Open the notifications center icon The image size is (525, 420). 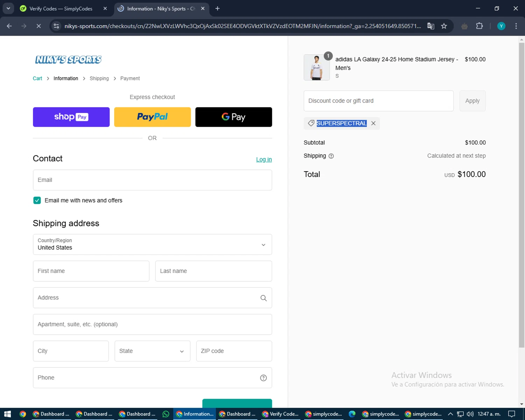click(x=512, y=414)
